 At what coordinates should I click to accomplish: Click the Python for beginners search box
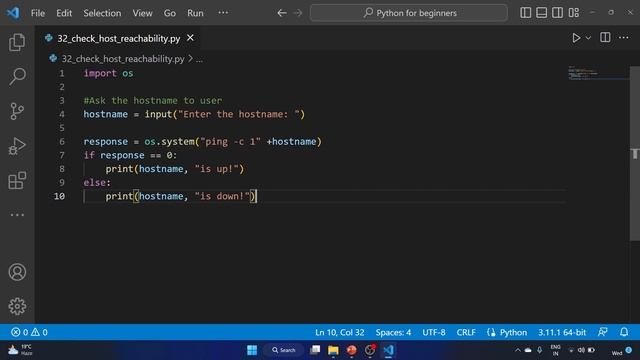[409, 13]
